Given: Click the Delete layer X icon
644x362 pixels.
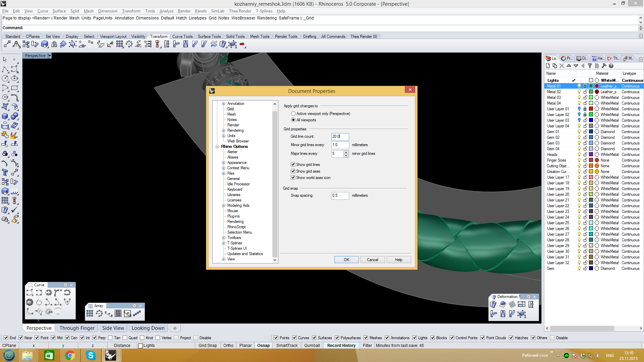Looking at the screenshot, I should point(562,66).
